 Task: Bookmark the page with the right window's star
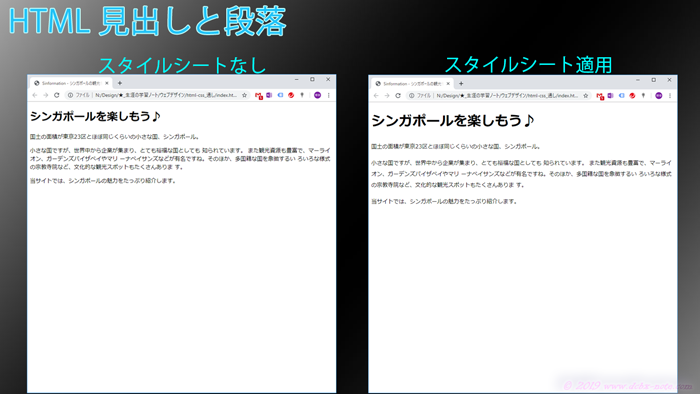[586, 95]
